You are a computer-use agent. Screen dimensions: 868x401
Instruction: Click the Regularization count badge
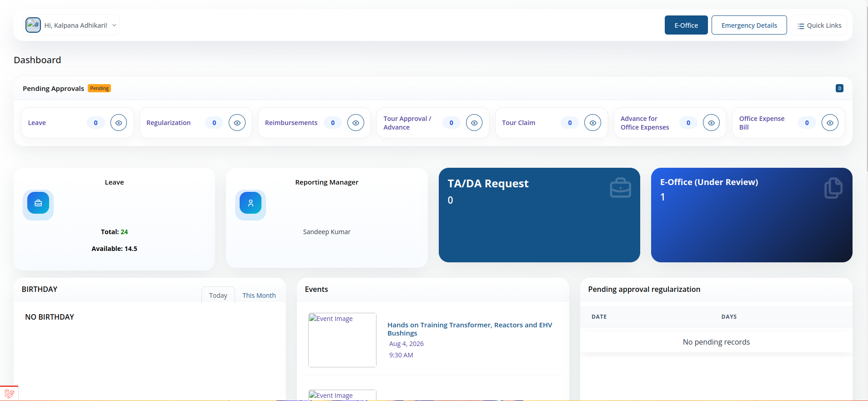(214, 123)
